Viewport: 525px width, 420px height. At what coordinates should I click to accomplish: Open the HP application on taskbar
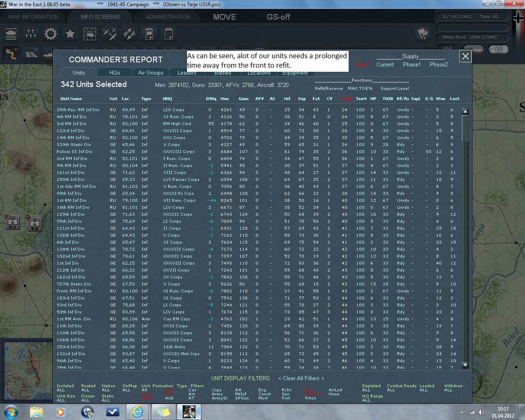[x=88, y=411]
